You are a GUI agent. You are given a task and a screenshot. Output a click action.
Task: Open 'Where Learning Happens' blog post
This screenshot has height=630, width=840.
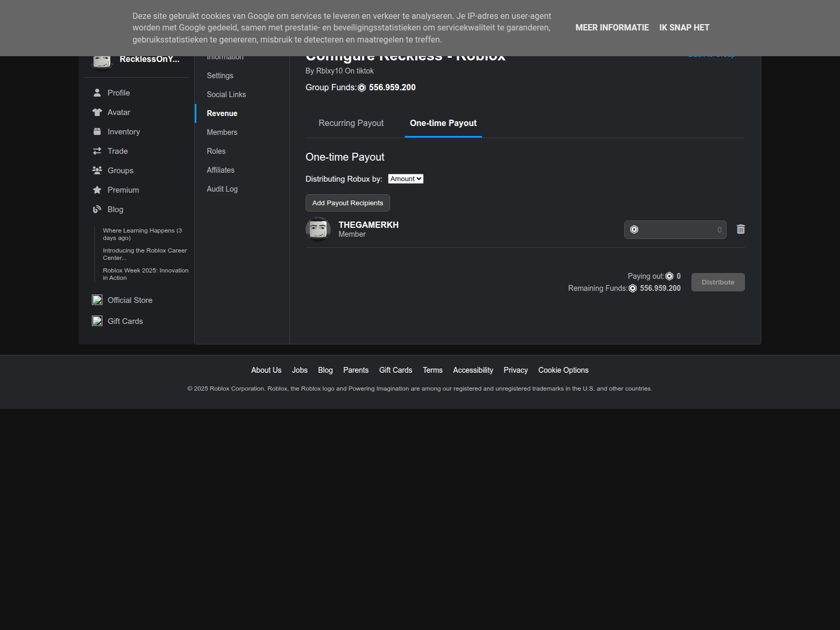click(142, 234)
